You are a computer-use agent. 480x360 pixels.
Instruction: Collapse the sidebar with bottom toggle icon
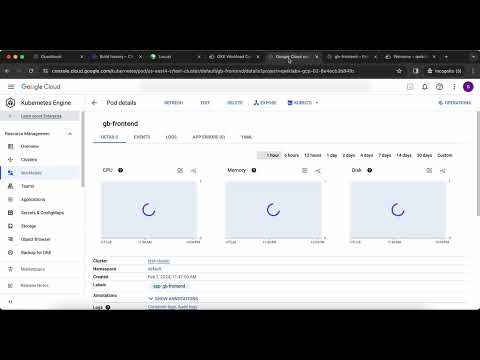tap(10, 302)
